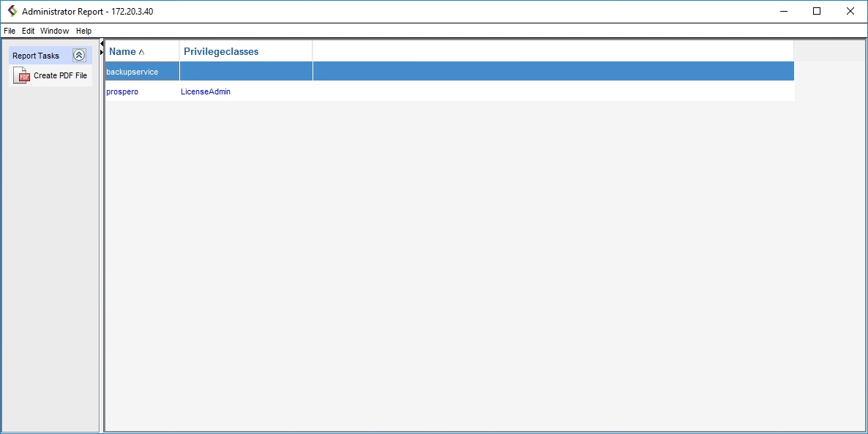Image resolution: width=868 pixels, height=434 pixels.
Task: Open the File menu
Action: click(x=10, y=31)
